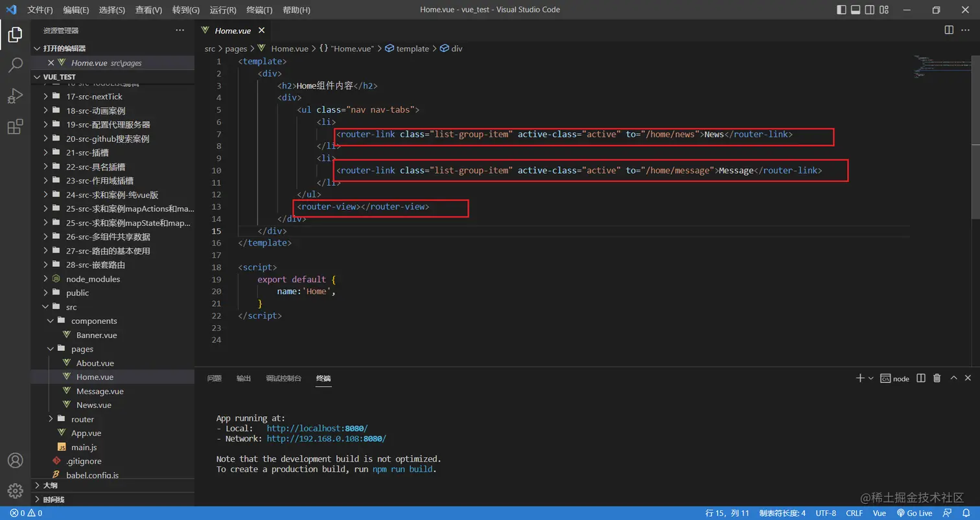Close Home.vue in open editors list
The width and height of the screenshot is (980, 520).
click(x=51, y=63)
